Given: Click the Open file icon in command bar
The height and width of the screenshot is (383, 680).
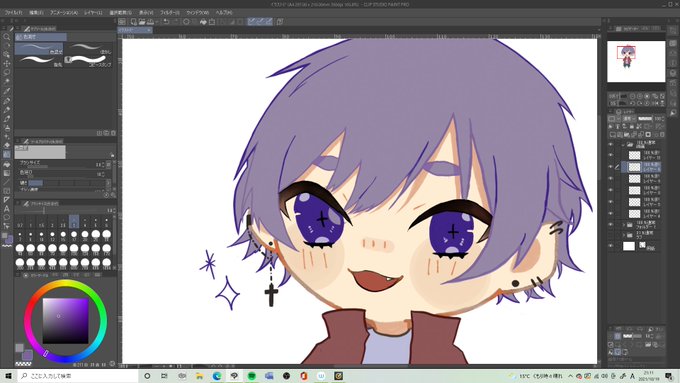Looking at the screenshot, I should pos(142,22).
